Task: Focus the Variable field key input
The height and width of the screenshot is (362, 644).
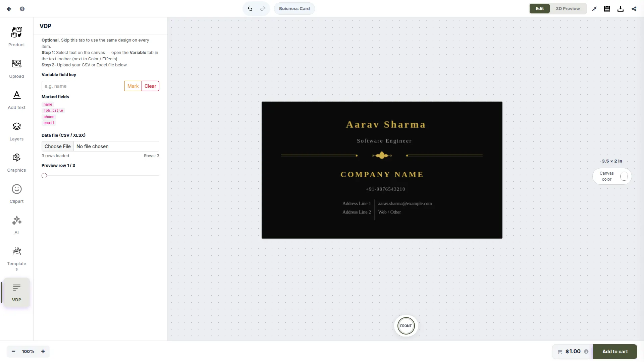Action: coord(83,86)
